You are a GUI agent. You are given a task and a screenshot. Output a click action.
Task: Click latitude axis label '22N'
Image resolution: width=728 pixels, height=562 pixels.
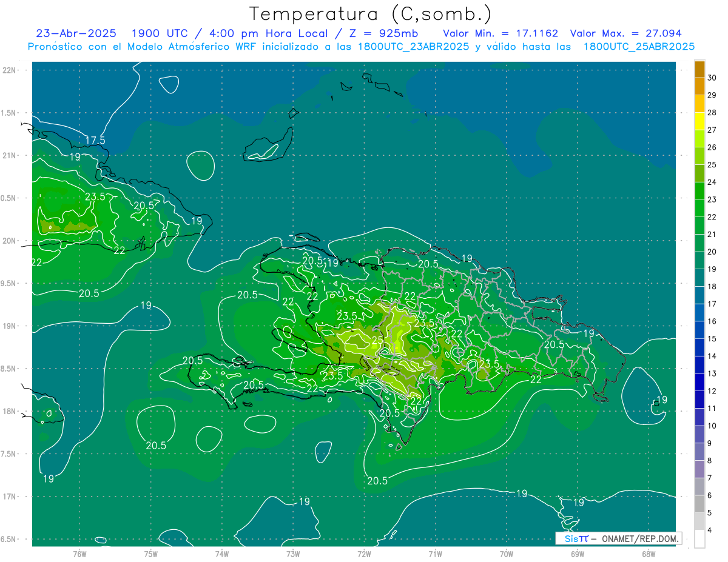9,70
